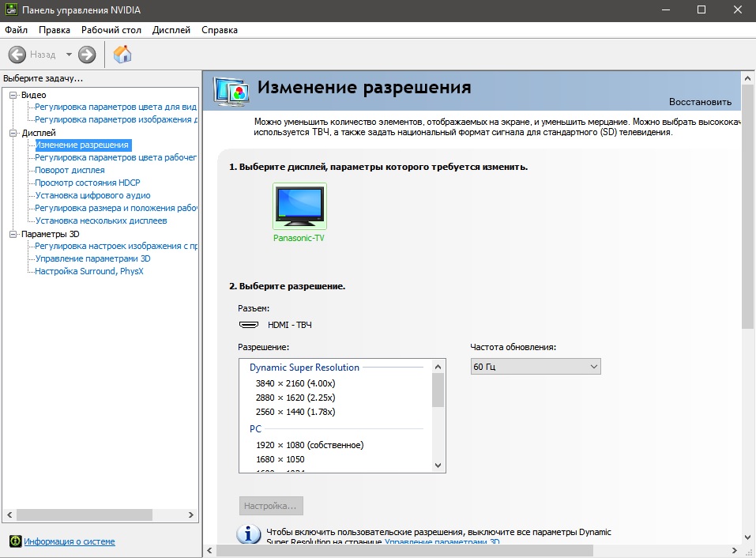Screen dimensions: 756x558
Task: Click the Настройка... button
Action: pos(271,506)
